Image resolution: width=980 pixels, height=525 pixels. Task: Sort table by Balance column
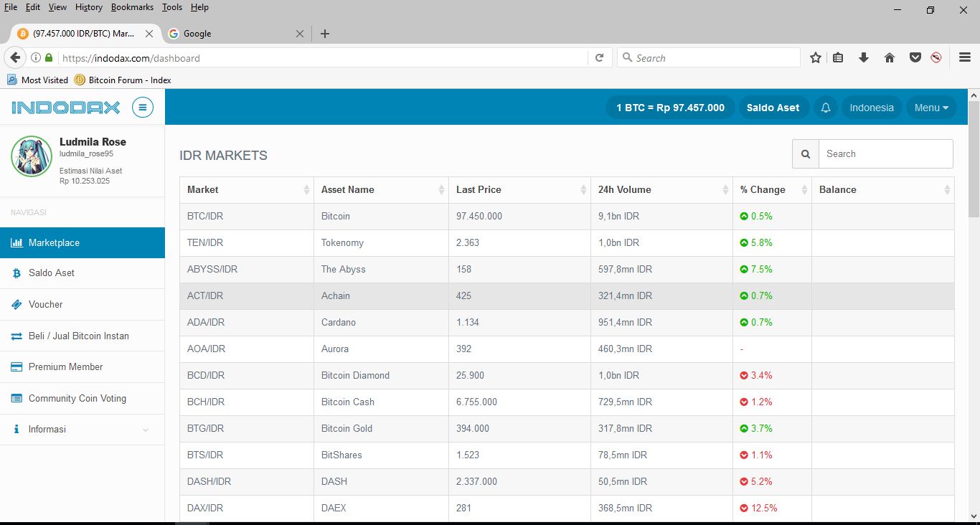883,190
